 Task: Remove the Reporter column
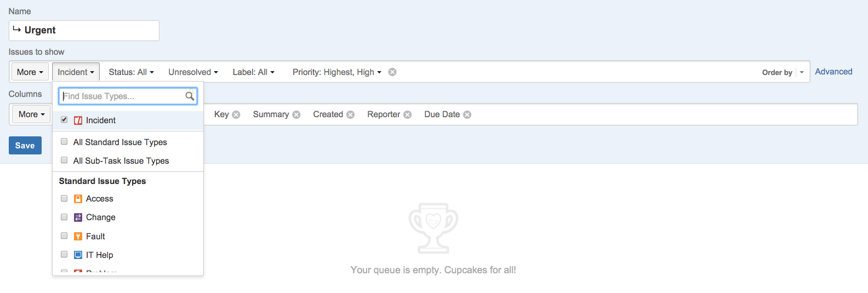point(408,114)
